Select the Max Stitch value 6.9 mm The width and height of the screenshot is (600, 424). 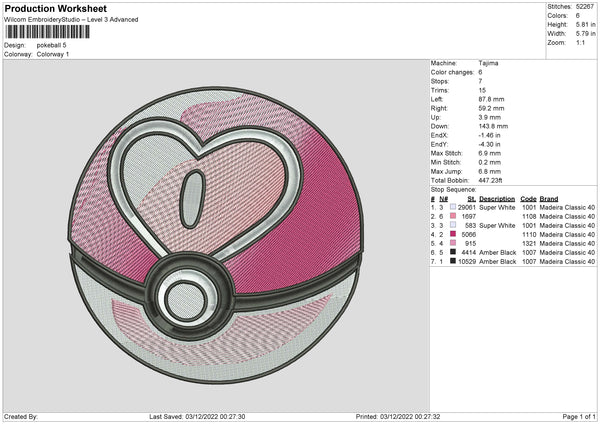tap(489, 153)
